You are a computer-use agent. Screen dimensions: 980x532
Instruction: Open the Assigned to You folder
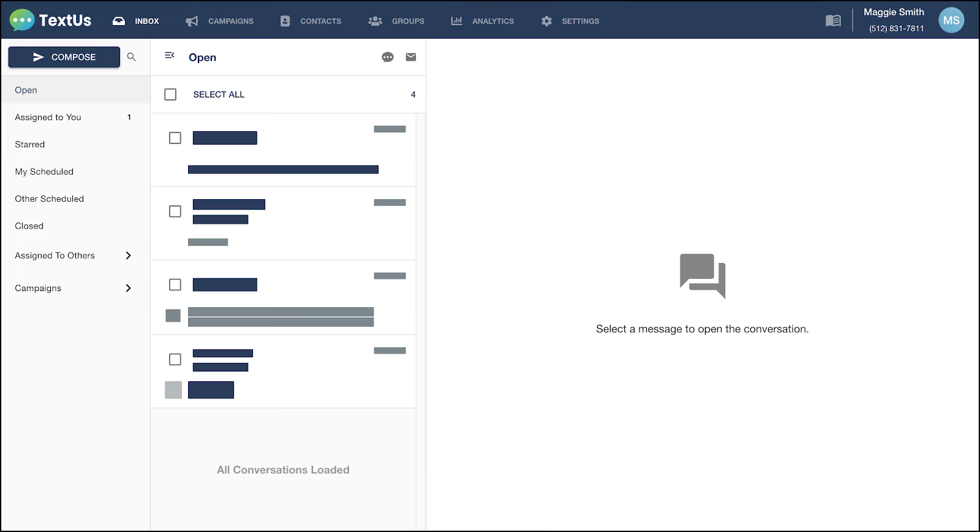pos(75,117)
